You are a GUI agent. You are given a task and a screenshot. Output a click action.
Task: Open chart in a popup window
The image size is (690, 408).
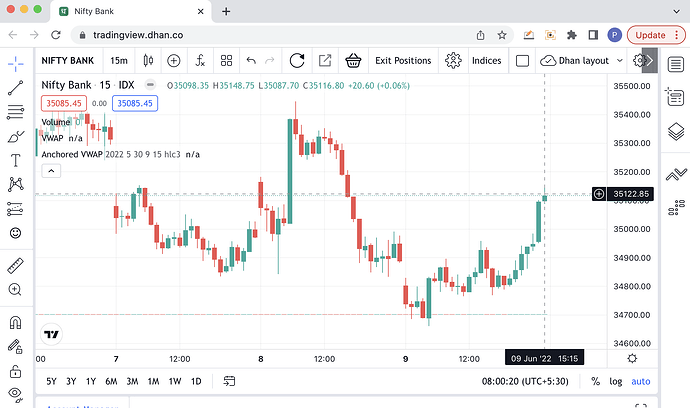[x=325, y=61]
